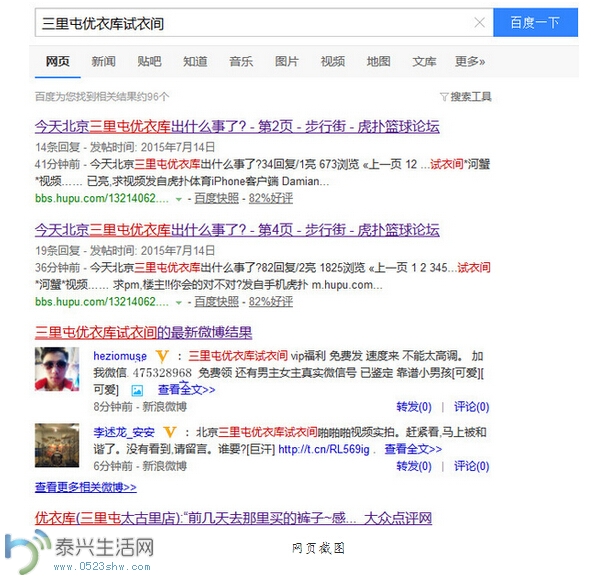This screenshot has height=580, width=591.
Task: Open the 李述龙_安安 username link
Action: point(124,432)
